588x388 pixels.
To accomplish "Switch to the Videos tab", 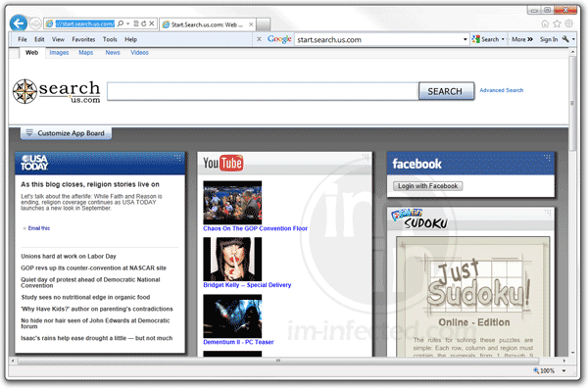I will tap(139, 53).
